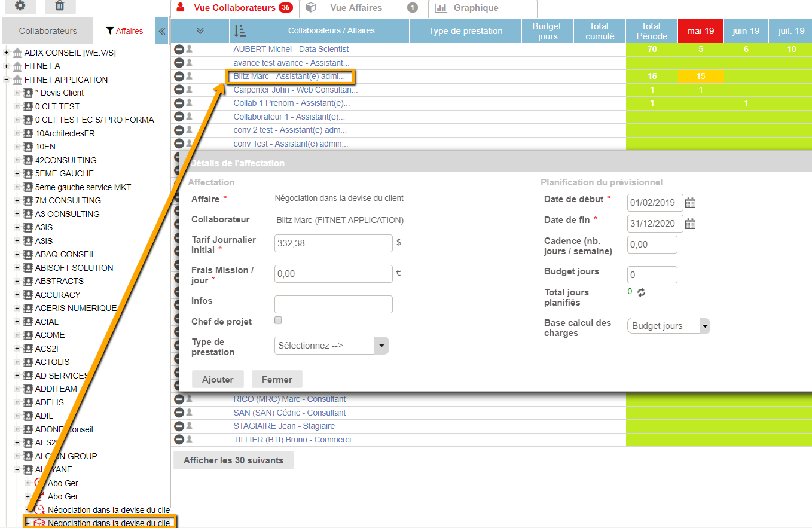
Task: Click the settings gear icon
Action: pyautogui.click(x=20, y=5)
